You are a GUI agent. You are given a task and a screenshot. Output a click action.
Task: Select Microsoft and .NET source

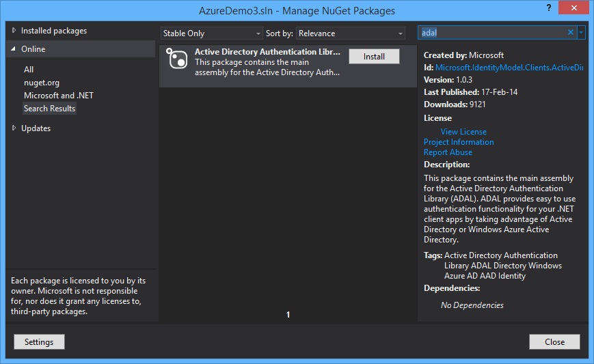59,96
